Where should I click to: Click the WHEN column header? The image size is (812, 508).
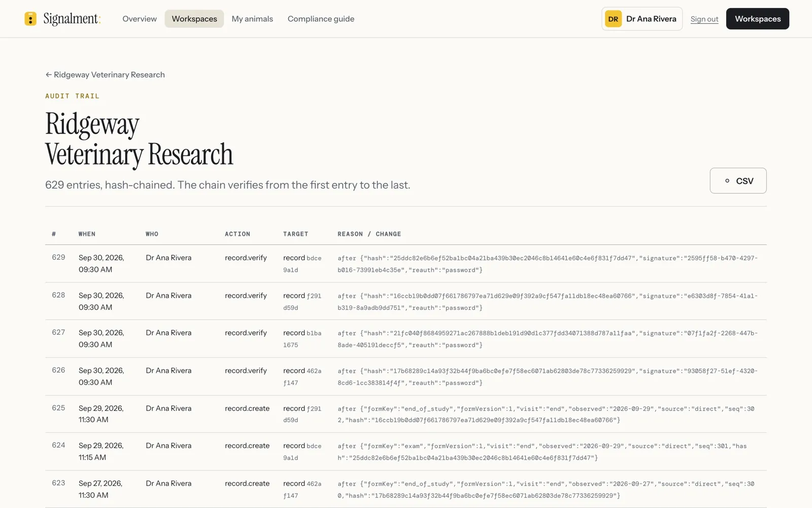click(87, 234)
